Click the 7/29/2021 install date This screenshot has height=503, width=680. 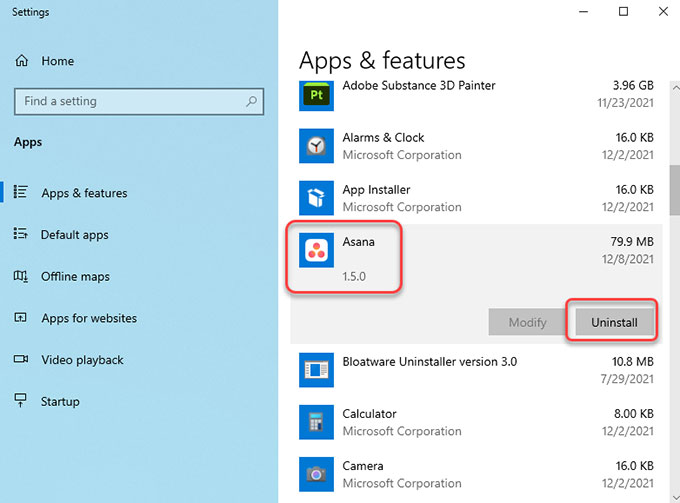coord(627,379)
